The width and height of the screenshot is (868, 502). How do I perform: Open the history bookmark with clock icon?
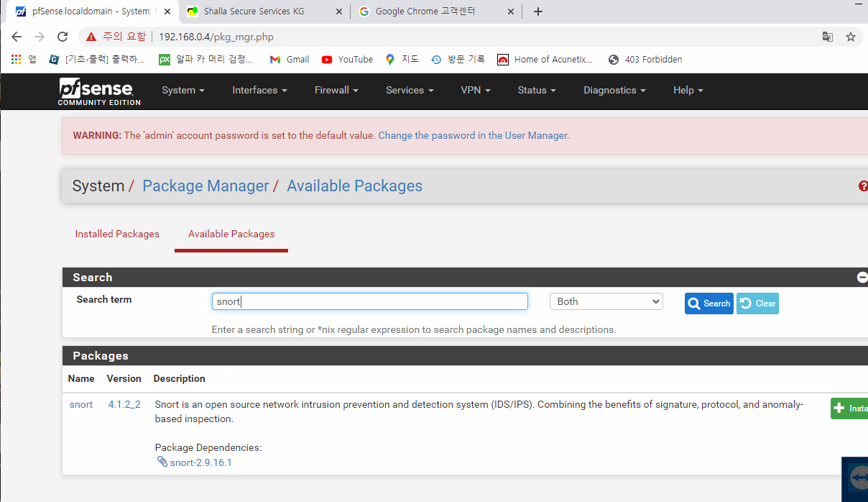tap(458, 60)
